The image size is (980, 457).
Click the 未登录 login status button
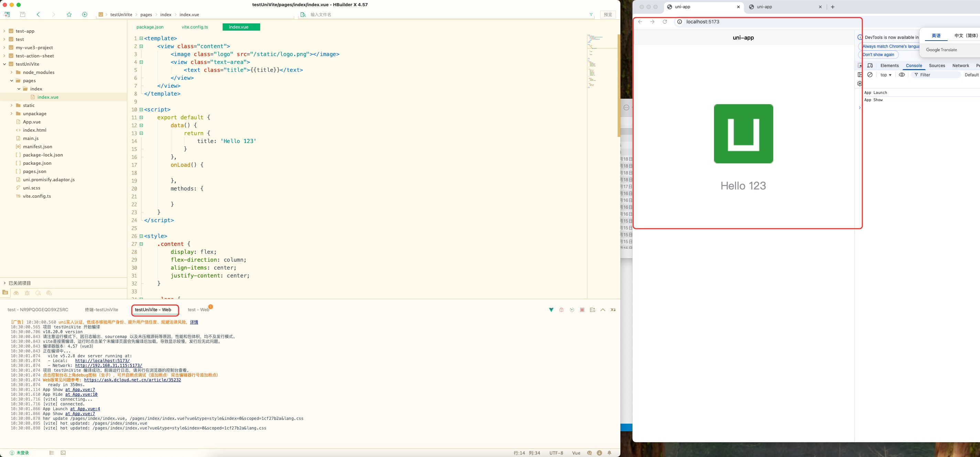pos(19,453)
